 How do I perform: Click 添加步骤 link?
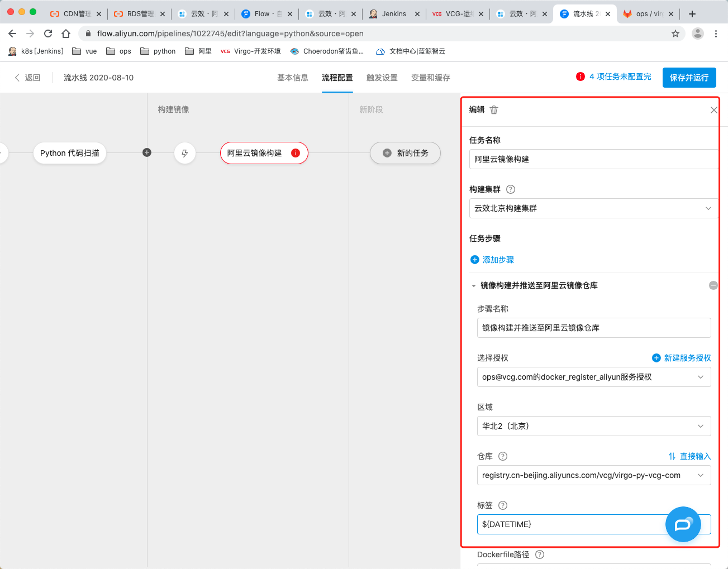(492, 260)
